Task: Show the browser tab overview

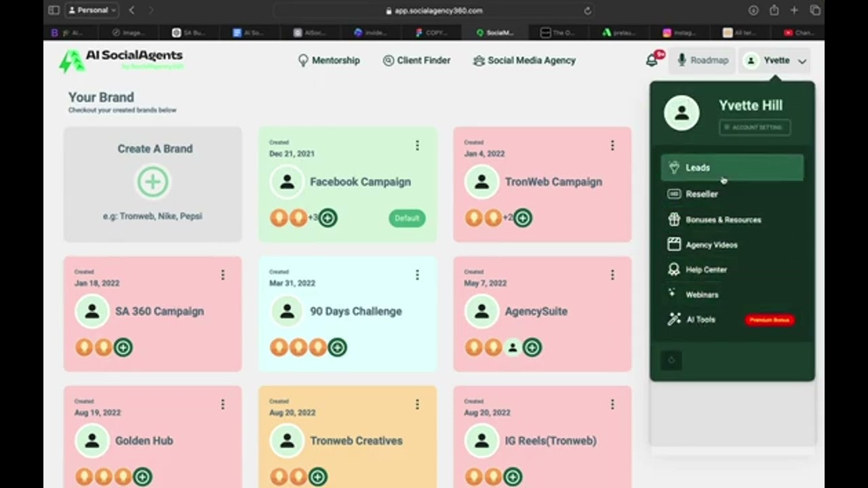Action: click(815, 10)
